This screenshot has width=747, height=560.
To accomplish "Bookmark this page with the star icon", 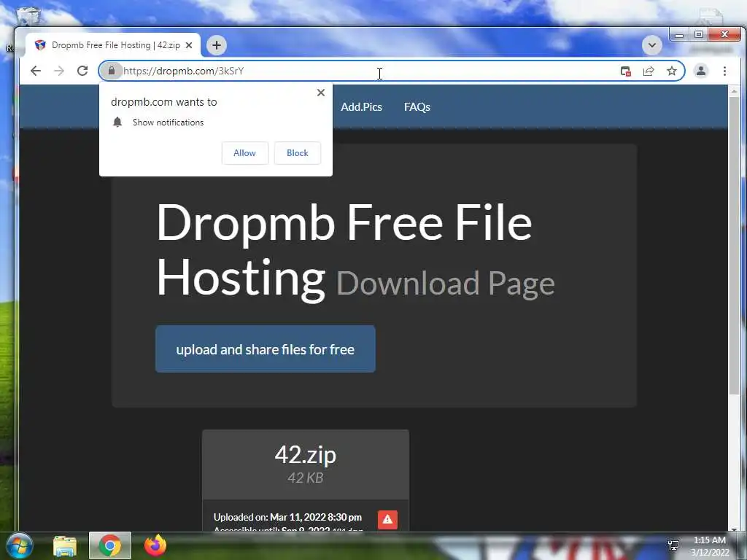I will 672,71.
